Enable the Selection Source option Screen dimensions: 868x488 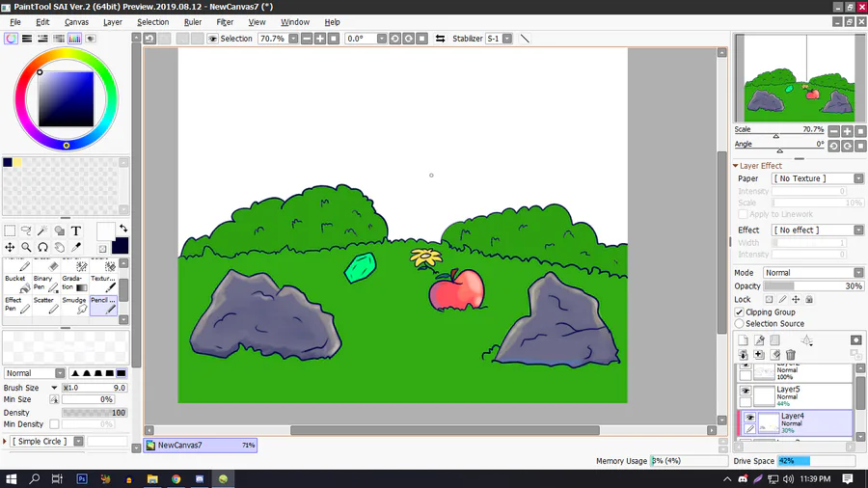click(x=739, y=324)
